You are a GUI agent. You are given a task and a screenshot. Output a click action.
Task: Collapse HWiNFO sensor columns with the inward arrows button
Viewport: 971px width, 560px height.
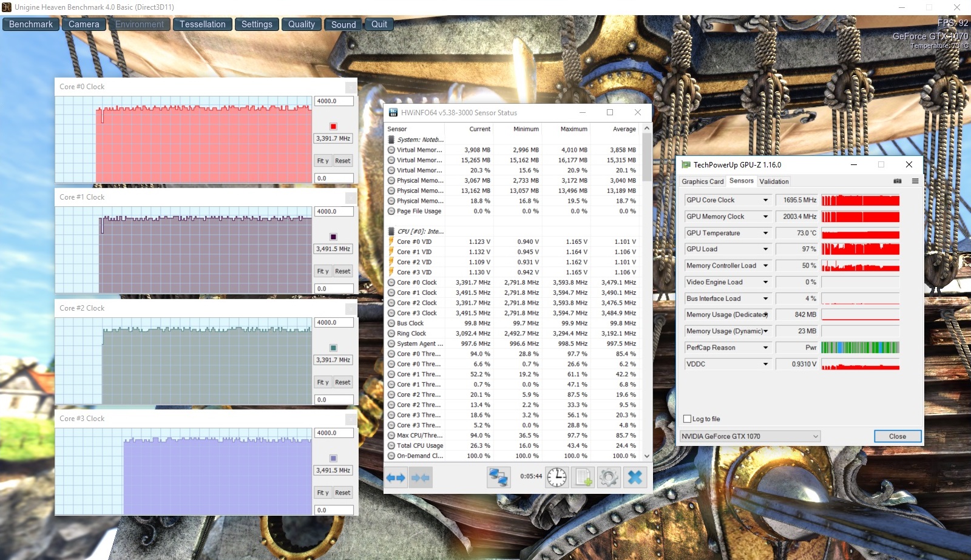[x=421, y=478]
